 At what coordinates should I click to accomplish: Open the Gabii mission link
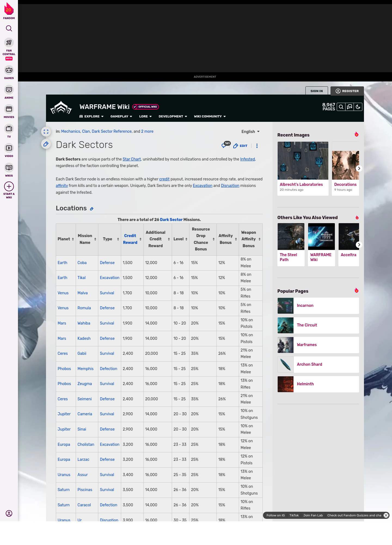pyautogui.click(x=82, y=353)
